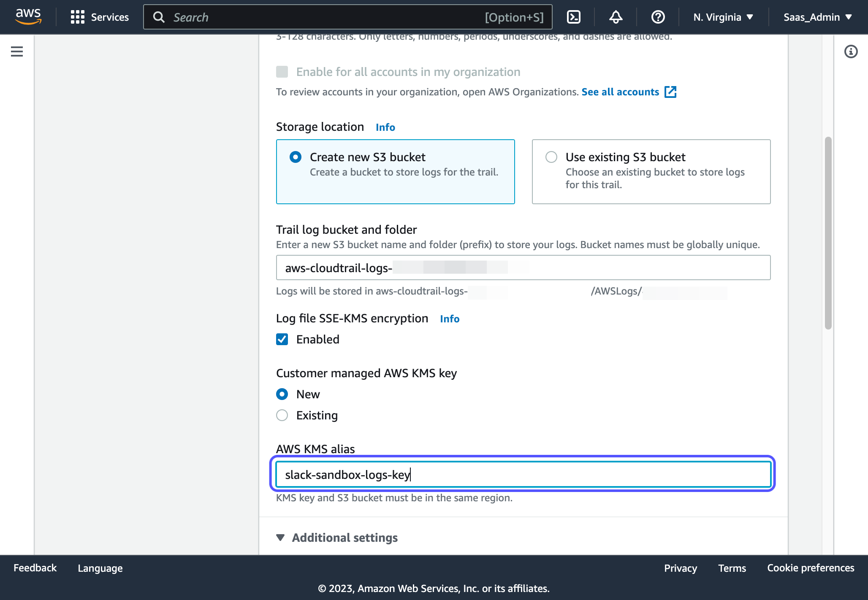Open the Language menu in footer
Image resolution: width=868 pixels, height=600 pixels.
pos(100,568)
